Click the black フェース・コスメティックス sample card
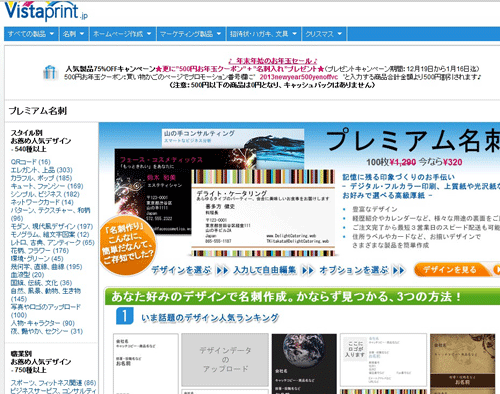The image size is (500, 394). (x=153, y=191)
